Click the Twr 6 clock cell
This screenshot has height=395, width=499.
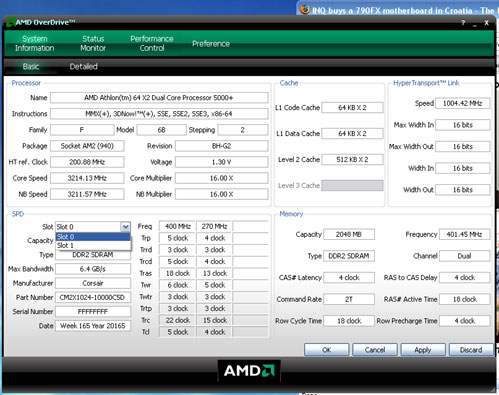pos(178,285)
